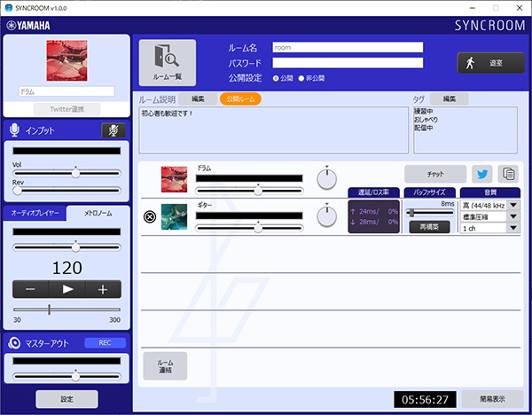Image resolution: width=532 pixels, height=415 pixels.
Task: Select the 公開 radio button
Action: (276, 78)
